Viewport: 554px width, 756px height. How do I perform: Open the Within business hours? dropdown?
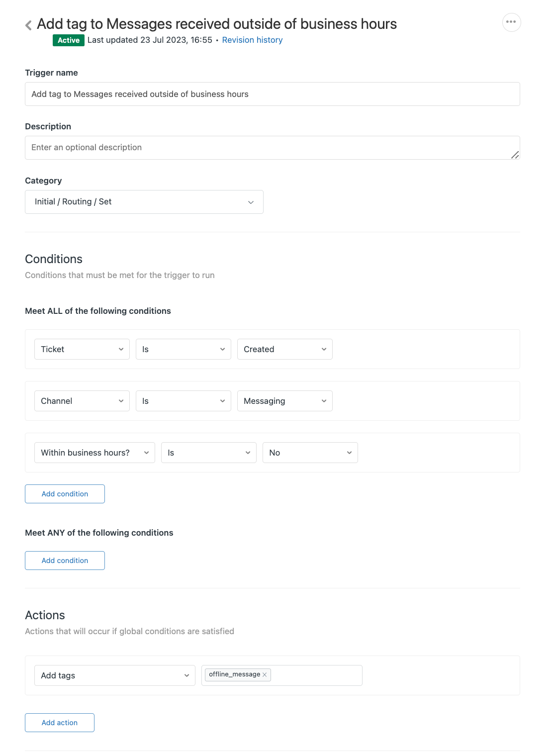94,453
